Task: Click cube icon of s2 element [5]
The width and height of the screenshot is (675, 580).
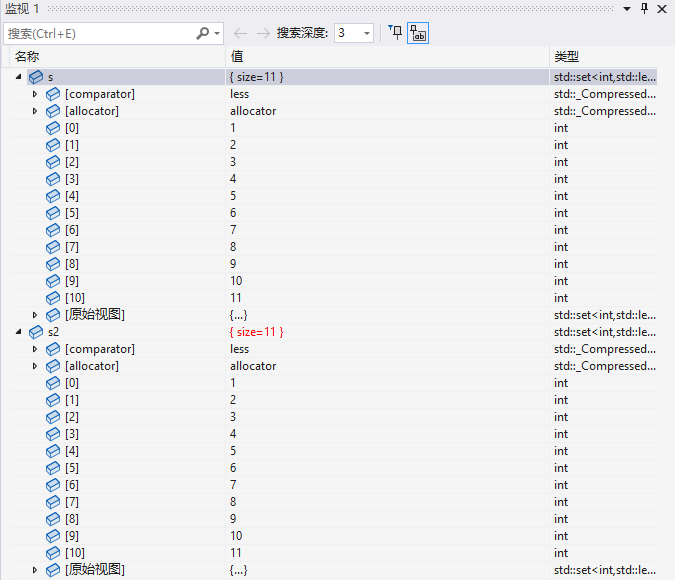Action: [x=53, y=468]
